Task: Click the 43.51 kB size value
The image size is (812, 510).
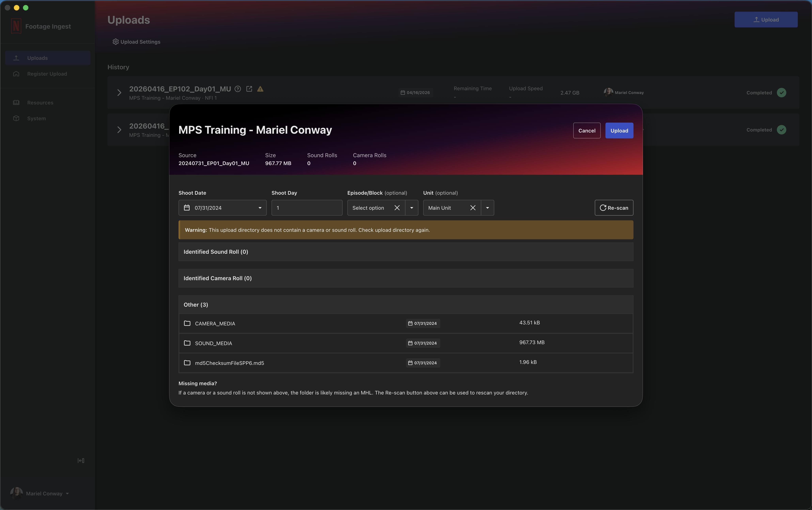Action: [529, 323]
